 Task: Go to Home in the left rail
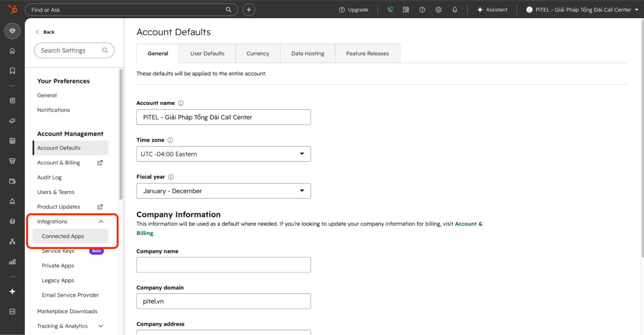pyautogui.click(x=13, y=51)
